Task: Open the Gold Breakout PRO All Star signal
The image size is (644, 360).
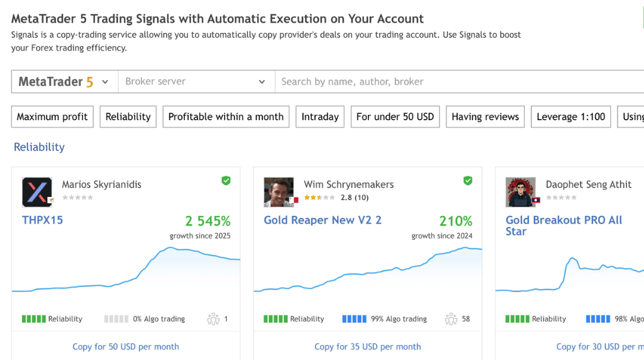Action: (564, 225)
